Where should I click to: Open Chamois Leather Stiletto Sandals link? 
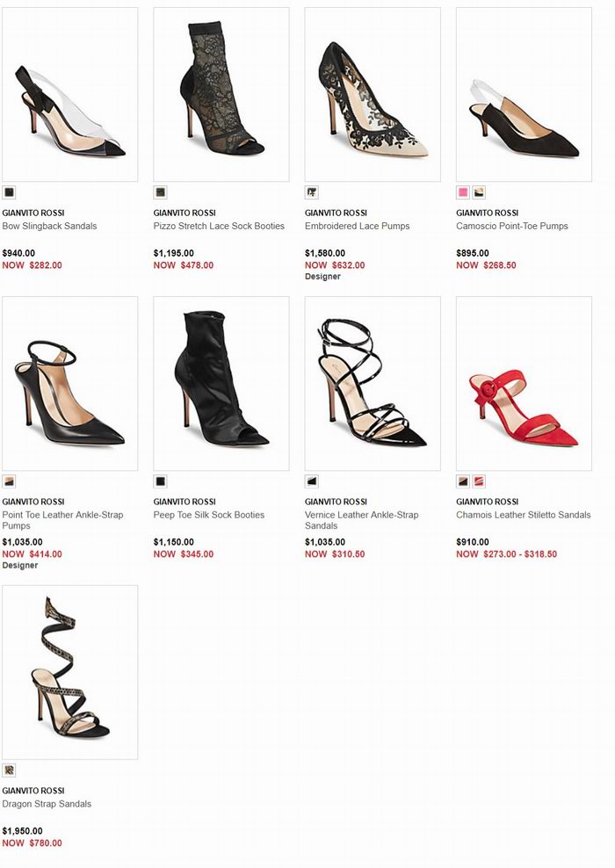pyautogui.click(x=523, y=515)
